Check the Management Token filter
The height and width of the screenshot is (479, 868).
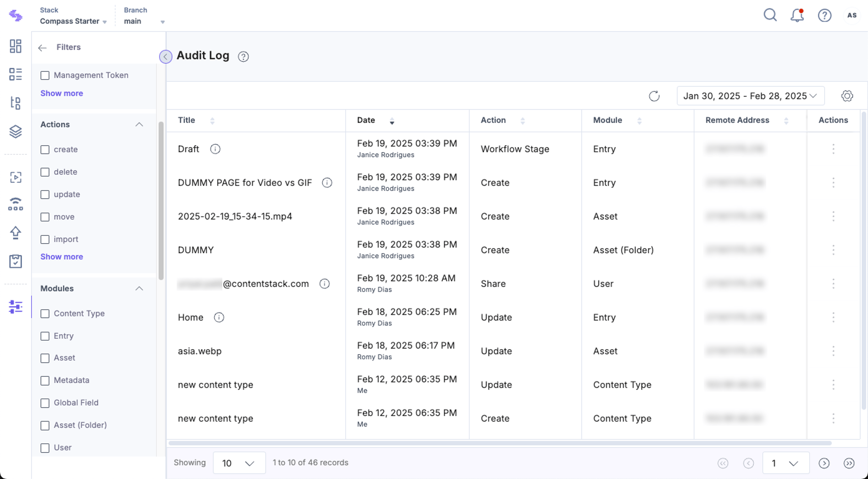[x=45, y=75]
